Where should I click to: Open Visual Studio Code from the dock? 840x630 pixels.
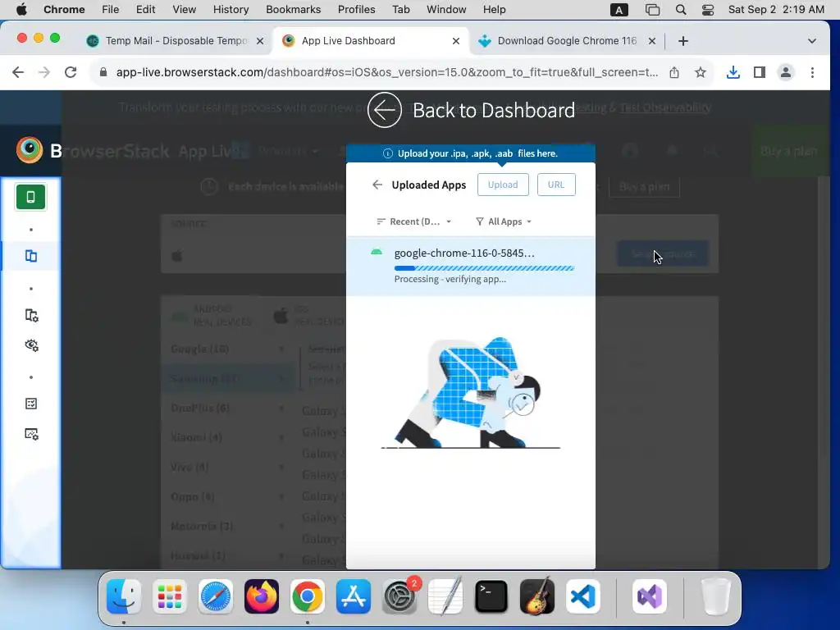click(x=583, y=596)
